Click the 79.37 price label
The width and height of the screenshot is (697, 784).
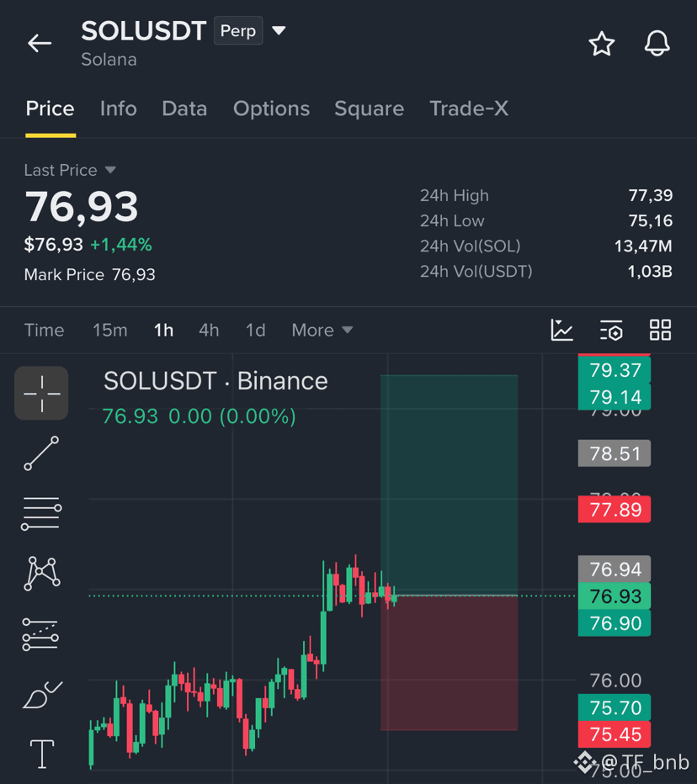(x=615, y=370)
